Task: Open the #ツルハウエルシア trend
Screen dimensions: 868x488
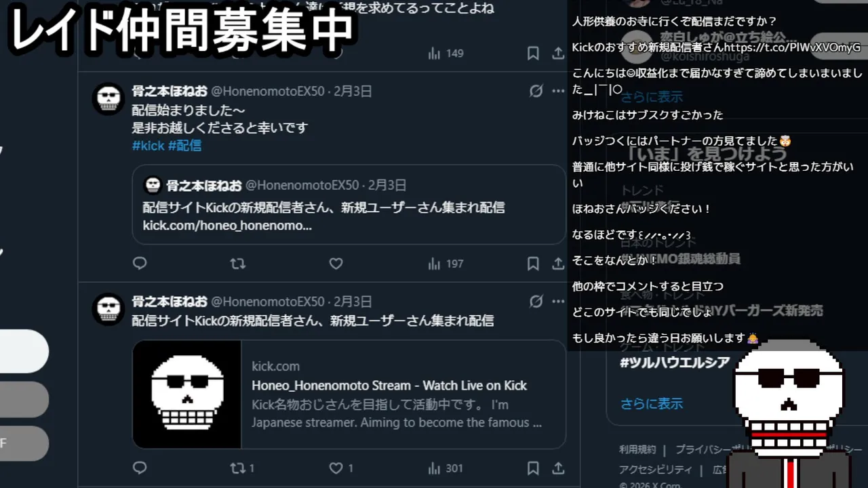Action: 674,363
